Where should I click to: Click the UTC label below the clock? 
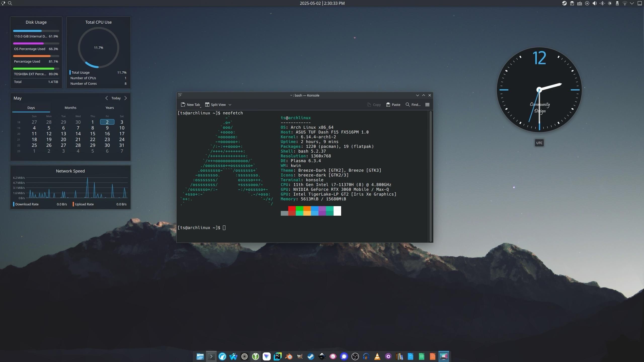coord(539,143)
